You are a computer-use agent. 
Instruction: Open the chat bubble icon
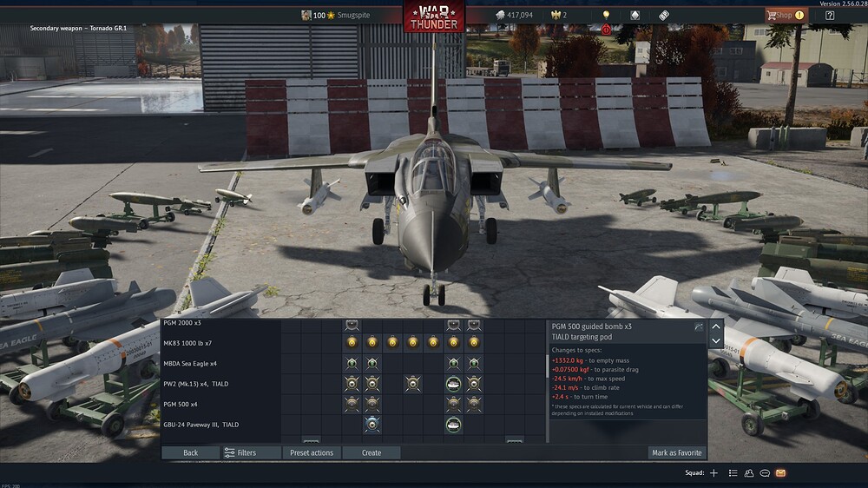pos(765,473)
